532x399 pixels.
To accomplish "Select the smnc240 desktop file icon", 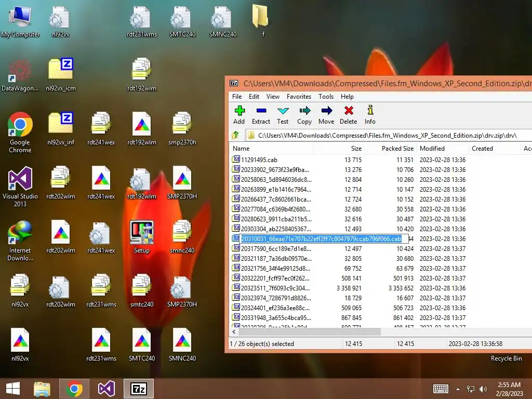I will click(x=182, y=237).
